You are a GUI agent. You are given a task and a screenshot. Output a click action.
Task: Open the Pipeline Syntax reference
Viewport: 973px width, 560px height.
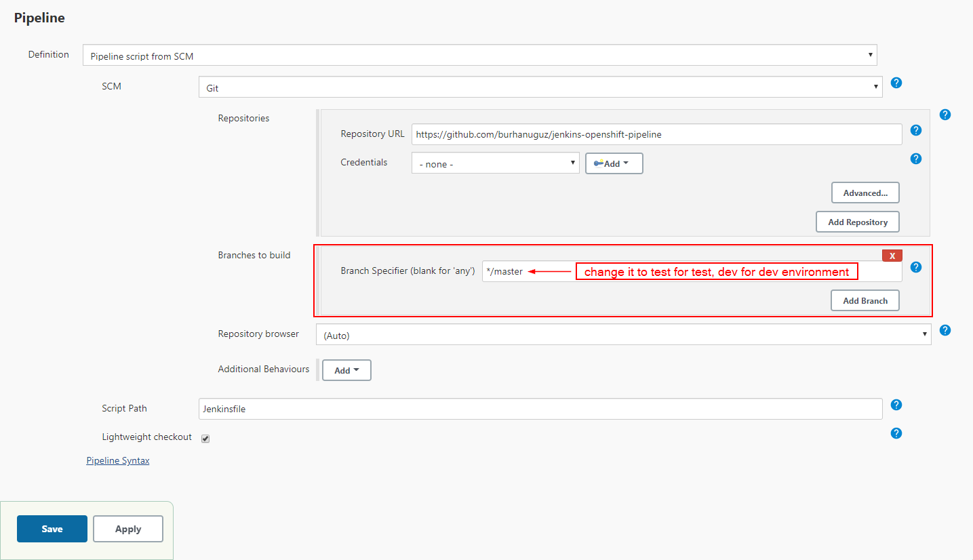pos(117,460)
